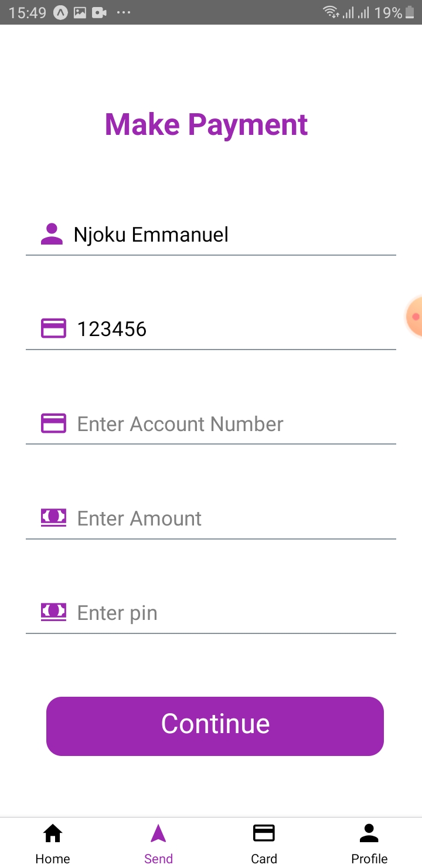The width and height of the screenshot is (422, 868).
Task: Focus the Njoku Emmanuel name field
Action: (229, 235)
